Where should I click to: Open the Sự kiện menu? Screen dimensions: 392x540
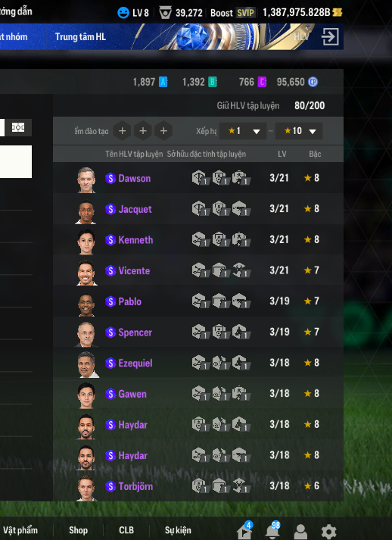178,530
